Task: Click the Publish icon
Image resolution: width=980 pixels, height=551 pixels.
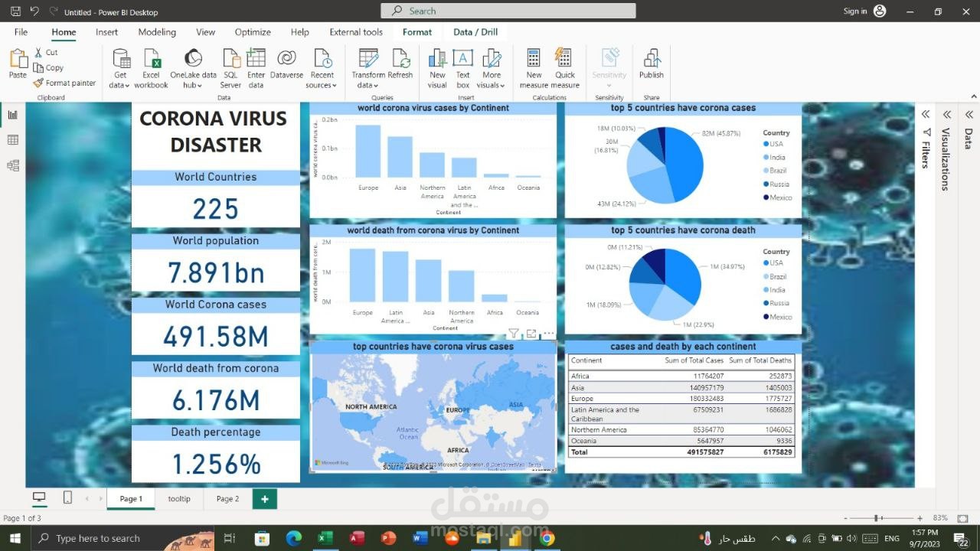Action: 652,59
